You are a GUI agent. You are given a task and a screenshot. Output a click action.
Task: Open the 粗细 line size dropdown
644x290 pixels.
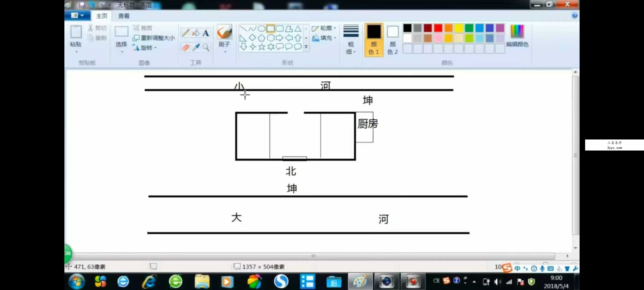point(351,40)
